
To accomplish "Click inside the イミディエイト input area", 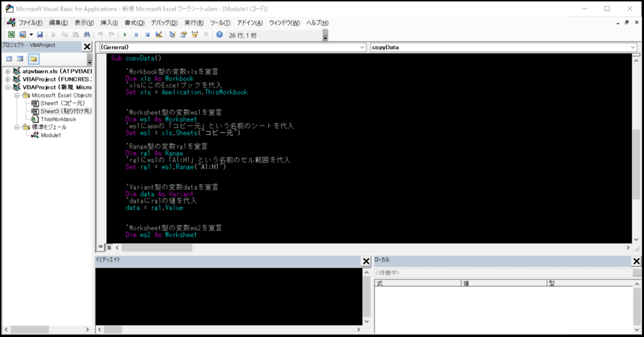I will click(x=229, y=296).
